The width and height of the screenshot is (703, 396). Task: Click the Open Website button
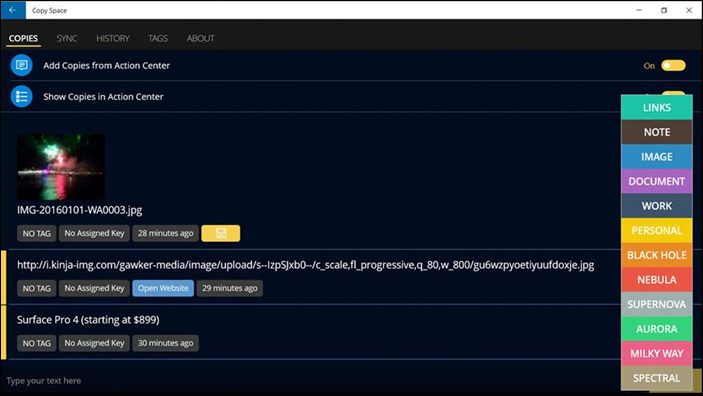click(163, 288)
